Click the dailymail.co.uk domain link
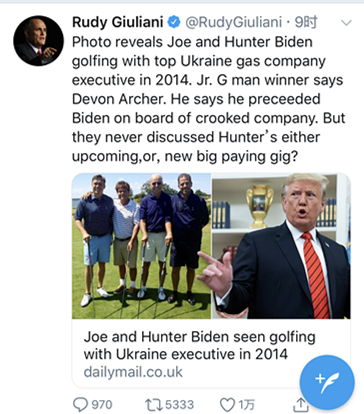The height and width of the screenshot is (414, 364). tap(133, 371)
